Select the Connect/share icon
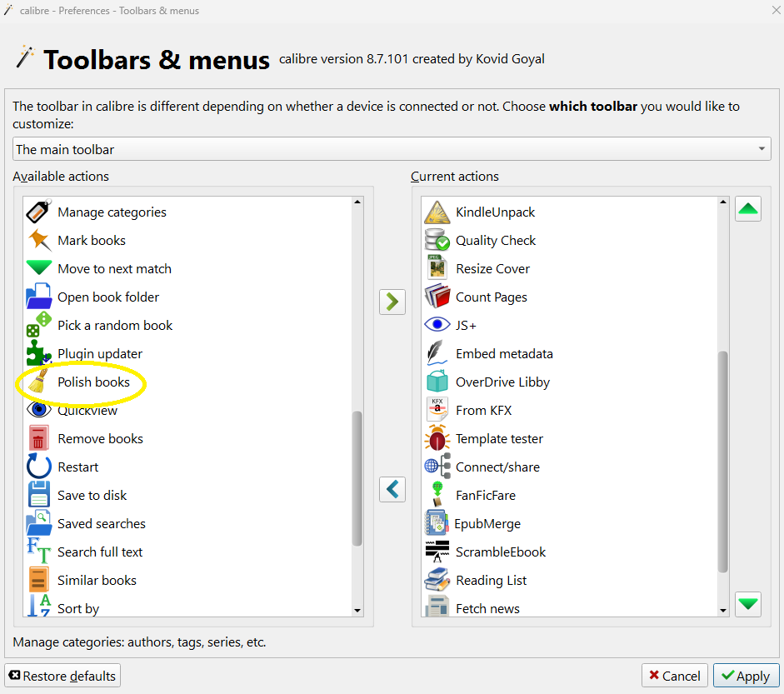The height and width of the screenshot is (694, 784). coord(437,467)
